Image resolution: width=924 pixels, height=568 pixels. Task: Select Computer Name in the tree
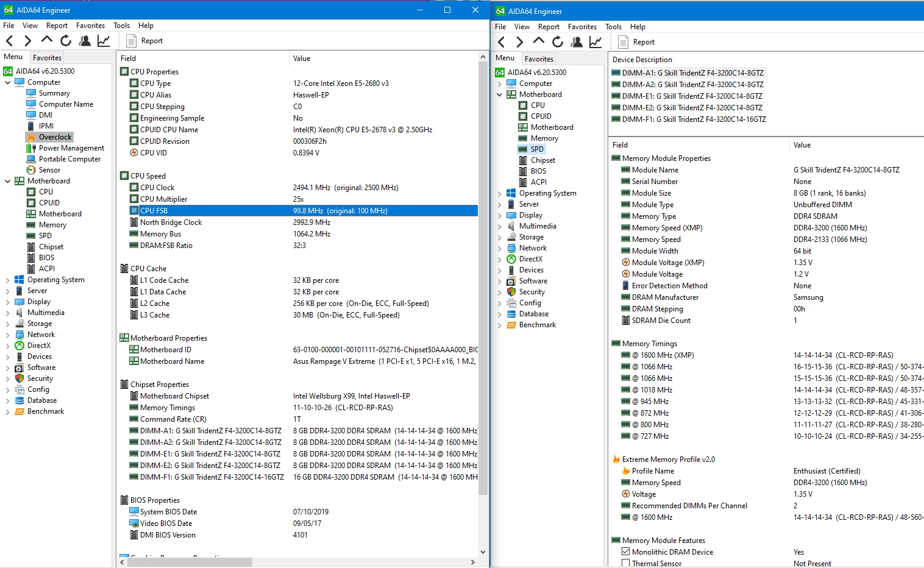pos(66,104)
